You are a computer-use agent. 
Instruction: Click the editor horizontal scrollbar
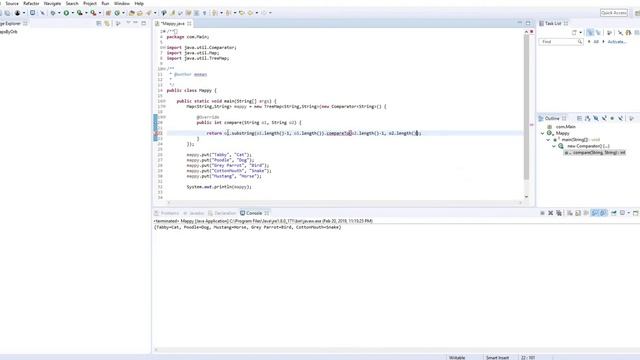point(345,202)
